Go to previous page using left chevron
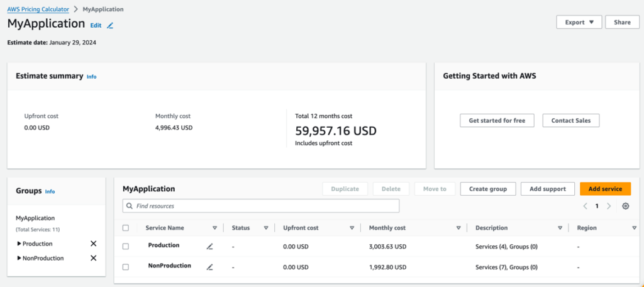 585,206
